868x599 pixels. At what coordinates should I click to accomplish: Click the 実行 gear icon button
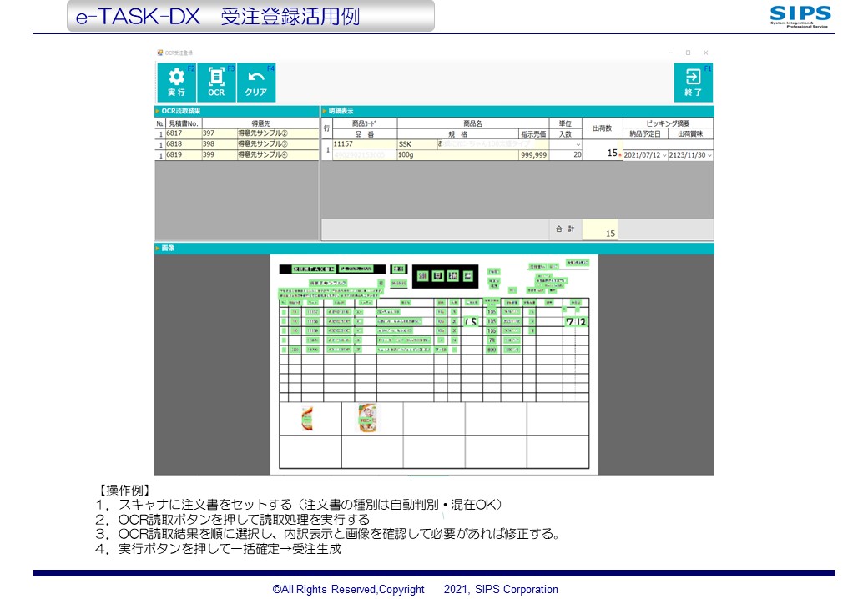point(176,83)
